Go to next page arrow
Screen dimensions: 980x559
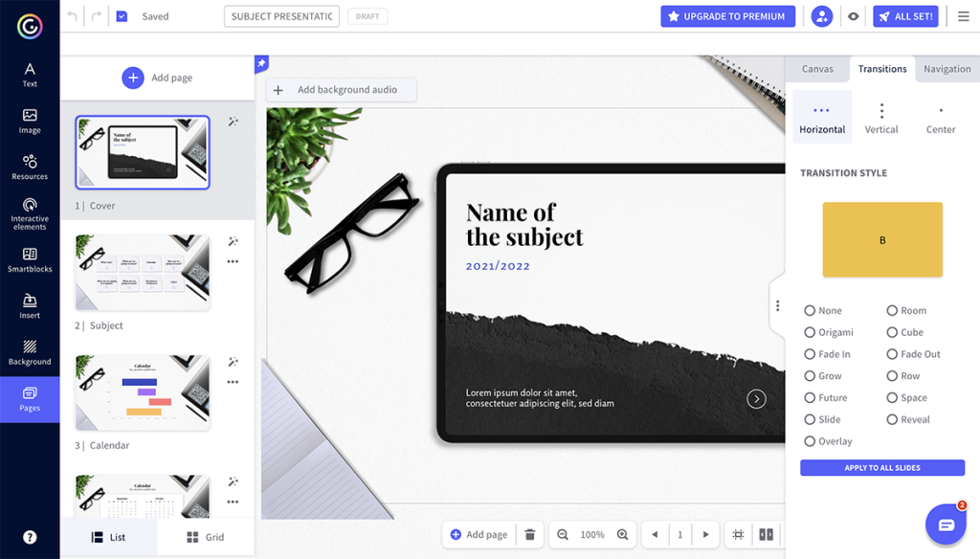pos(705,535)
